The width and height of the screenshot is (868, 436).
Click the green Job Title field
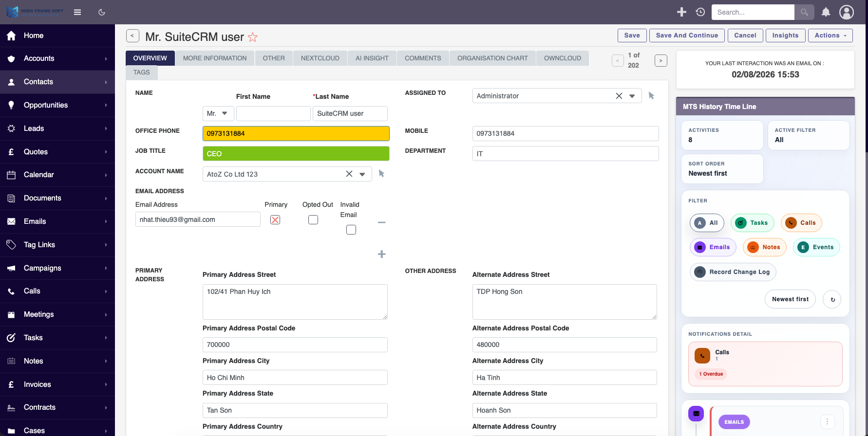[x=296, y=154]
